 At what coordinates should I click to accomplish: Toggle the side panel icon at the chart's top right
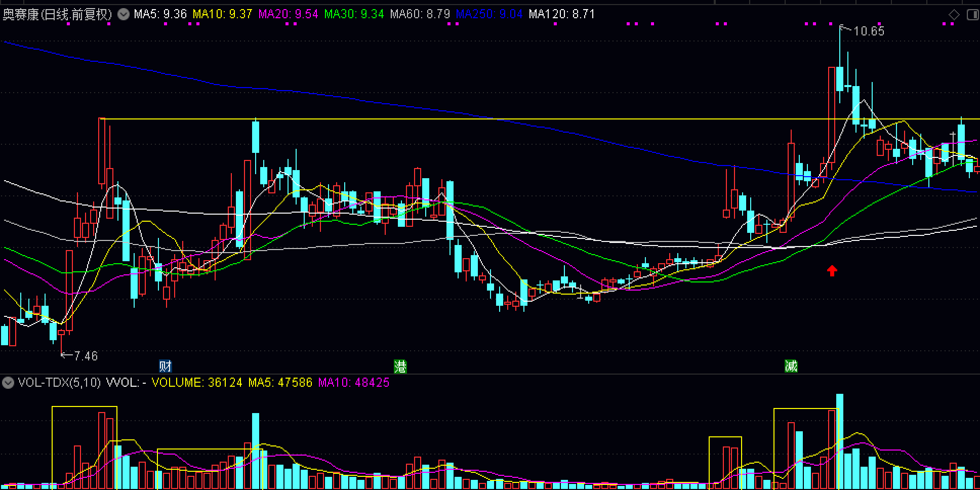972,15
